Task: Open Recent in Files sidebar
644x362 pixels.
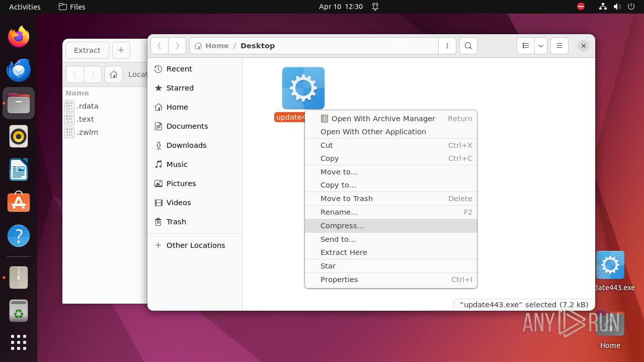Action: 195,69
